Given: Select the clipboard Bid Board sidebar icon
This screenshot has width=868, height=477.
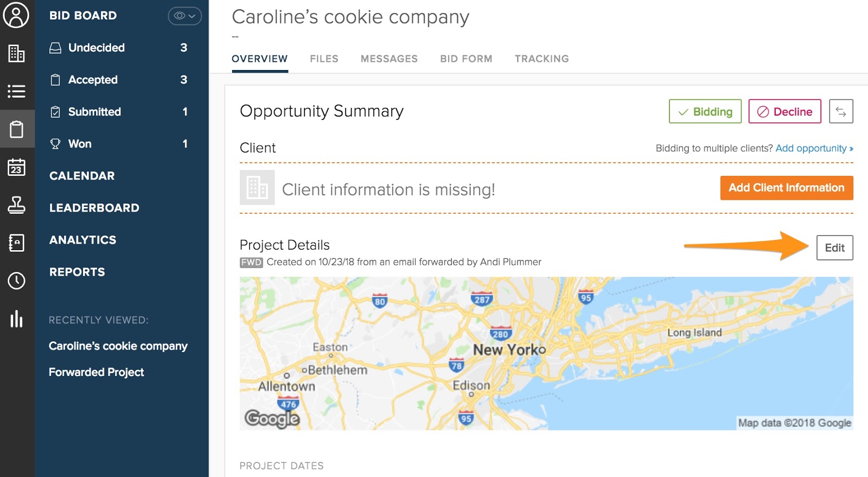Looking at the screenshot, I should (16, 129).
